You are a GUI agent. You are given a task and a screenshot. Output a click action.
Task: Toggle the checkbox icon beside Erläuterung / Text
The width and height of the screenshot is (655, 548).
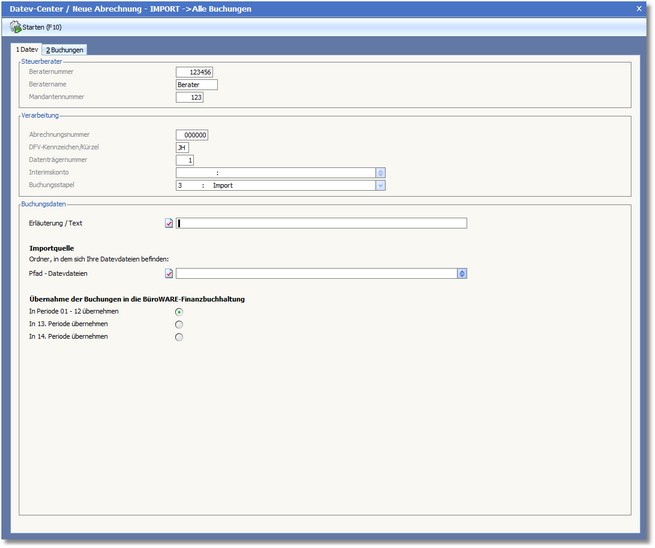(169, 223)
